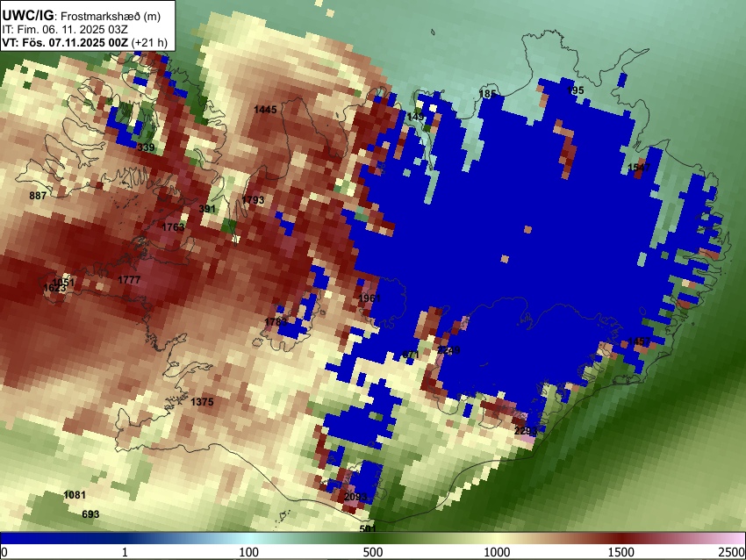The height and width of the screenshot is (560, 746).
Task: Click the legend tick label 1
Action: [125, 552]
